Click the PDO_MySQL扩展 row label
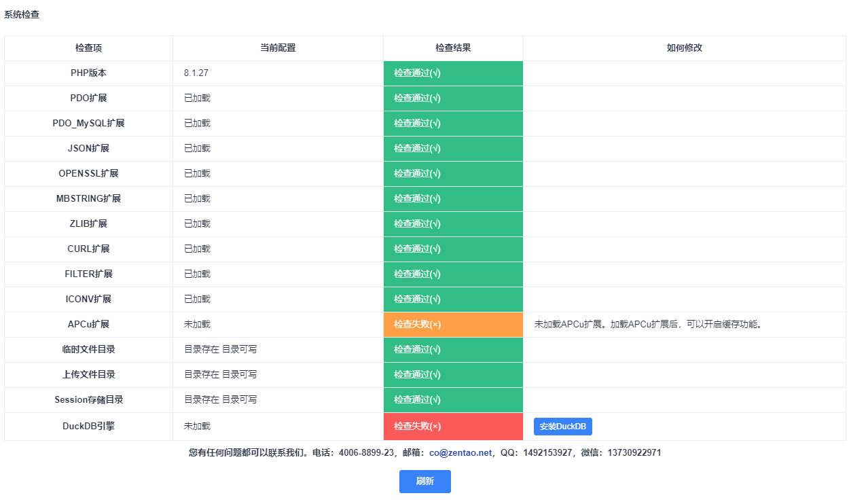 [x=88, y=124]
